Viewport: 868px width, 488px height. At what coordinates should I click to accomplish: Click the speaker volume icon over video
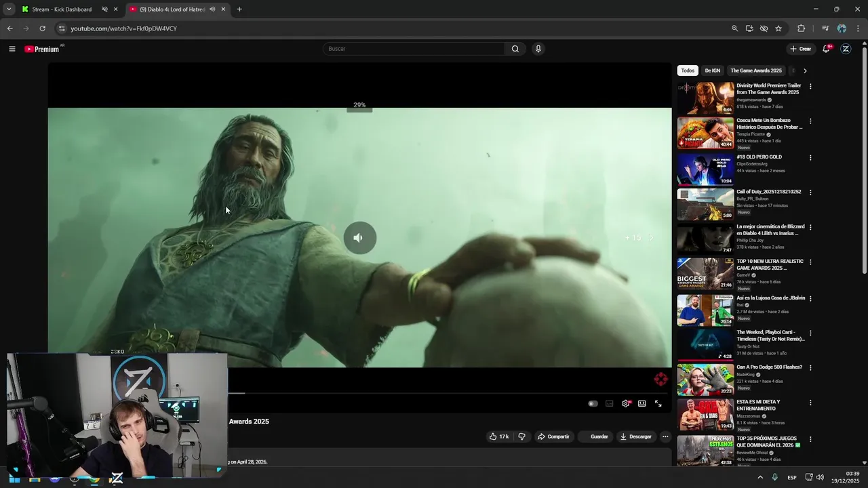coord(359,238)
